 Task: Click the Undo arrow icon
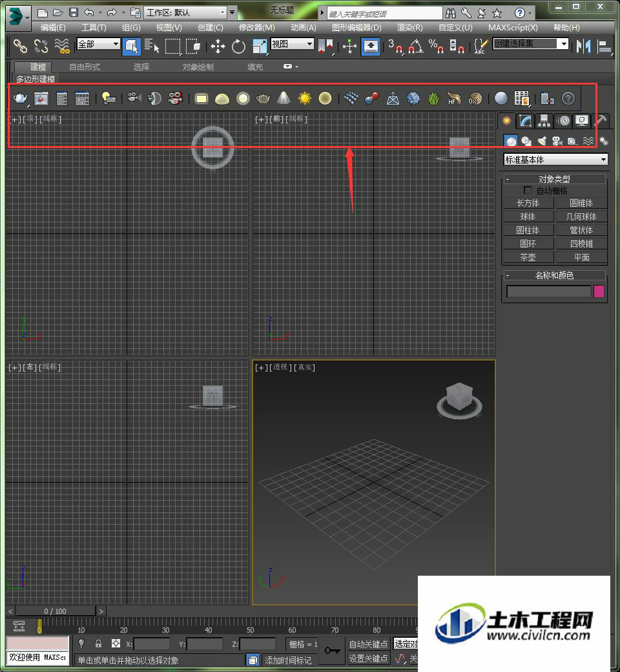click(x=88, y=13)
